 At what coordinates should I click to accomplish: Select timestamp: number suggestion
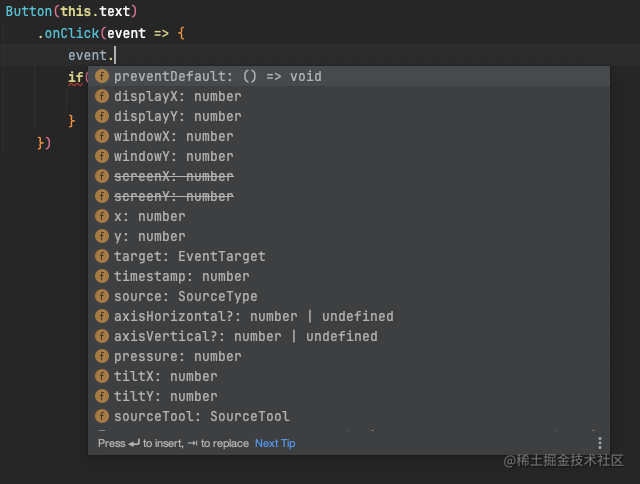(349, 276)
